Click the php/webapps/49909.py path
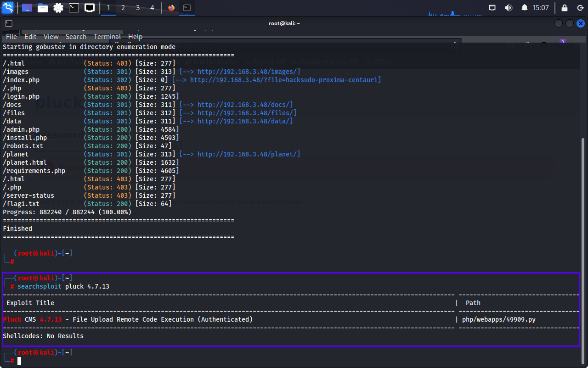This screenshot has height=368, width=588. coord(499,319)
